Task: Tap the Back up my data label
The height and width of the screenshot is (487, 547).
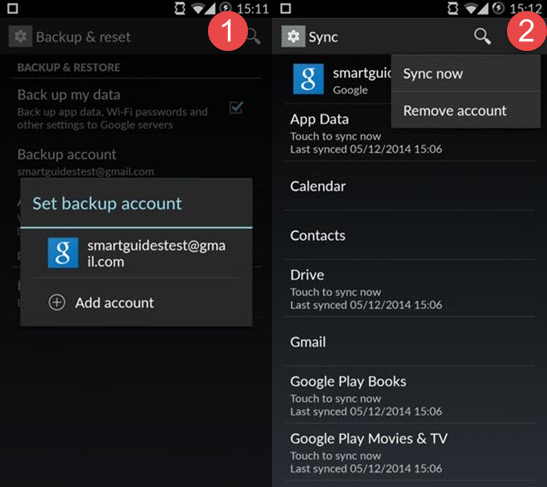Action: pos(69,95)
